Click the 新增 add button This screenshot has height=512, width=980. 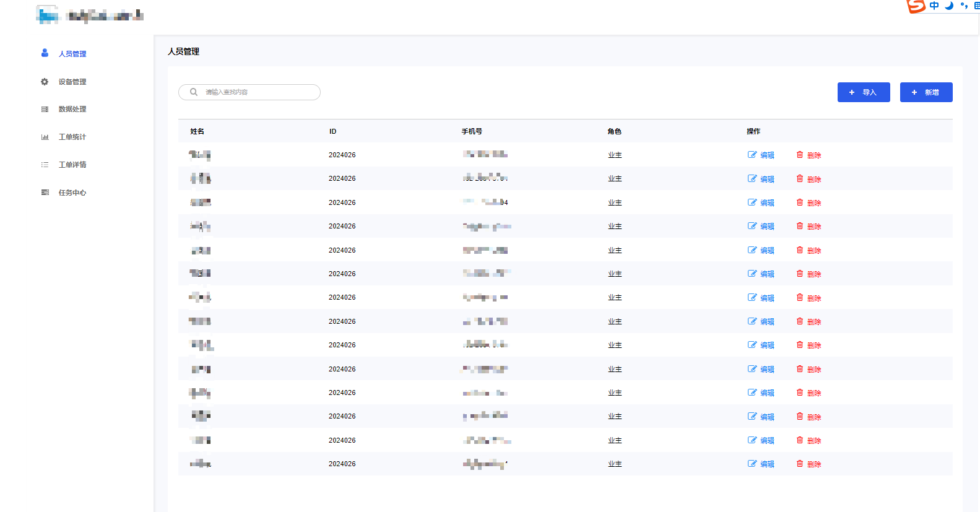[x=926, y=92]
